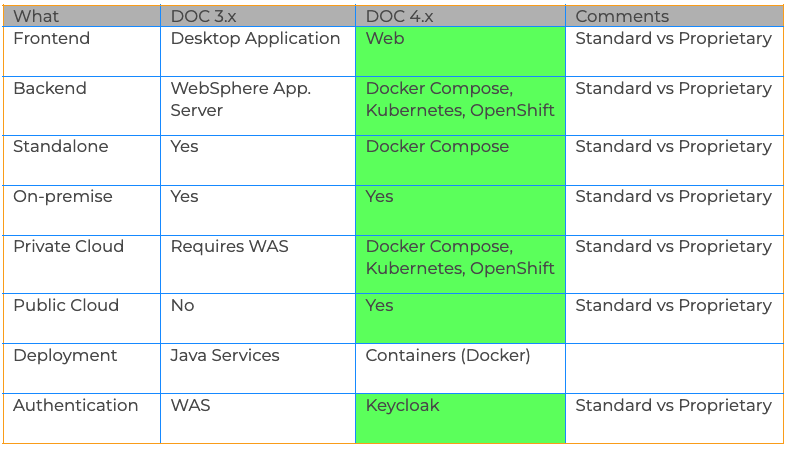Select the 'What' header cell
This screenshot has height=449, width=787.
[82, 16]
